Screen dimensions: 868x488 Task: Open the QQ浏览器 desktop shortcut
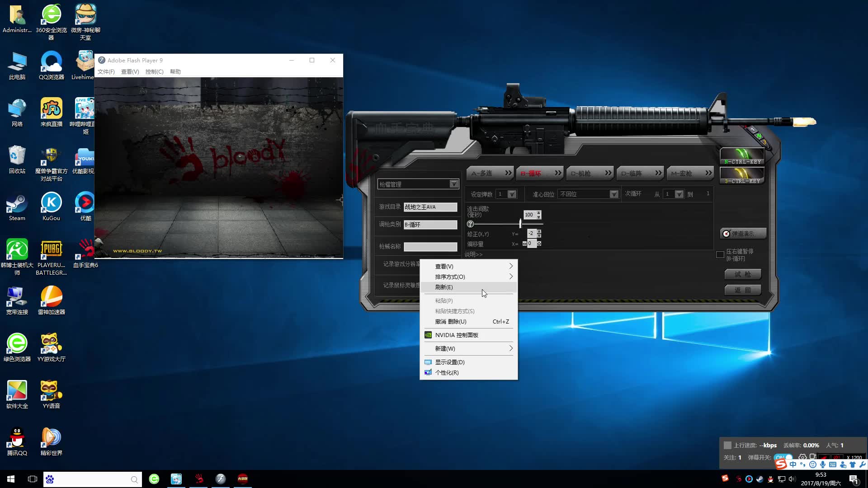[x=51, y=66]
